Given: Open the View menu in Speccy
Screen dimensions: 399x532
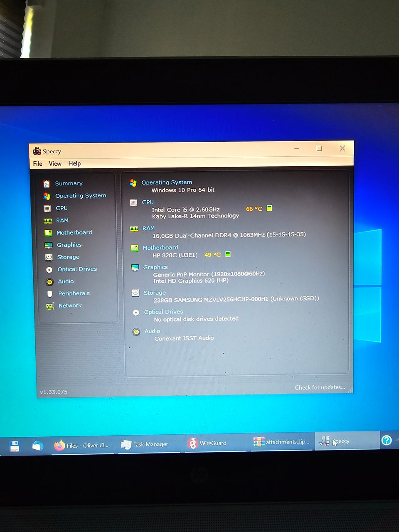Looking at the screenshot, I should 55,163.
